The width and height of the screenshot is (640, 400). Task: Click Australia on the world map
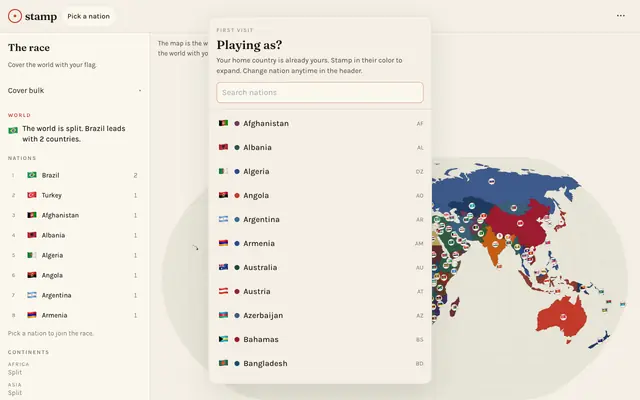561,316
